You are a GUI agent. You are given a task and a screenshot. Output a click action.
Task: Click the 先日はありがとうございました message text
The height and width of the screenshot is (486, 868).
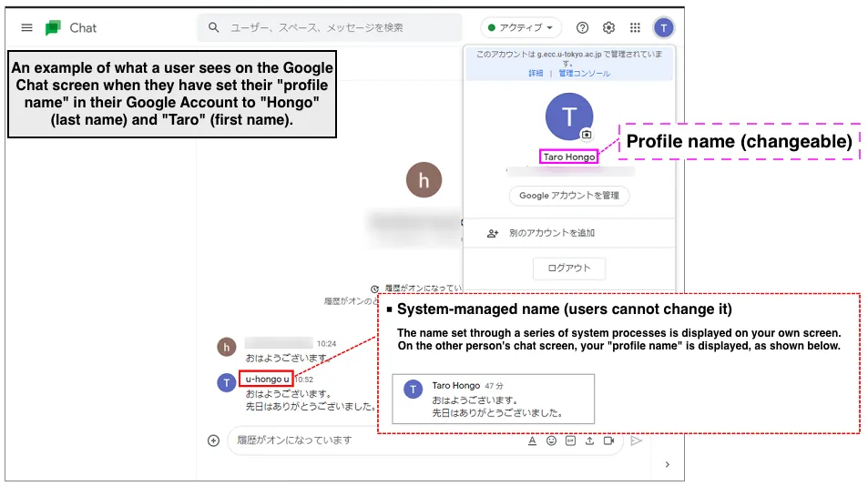click(311, 407)
